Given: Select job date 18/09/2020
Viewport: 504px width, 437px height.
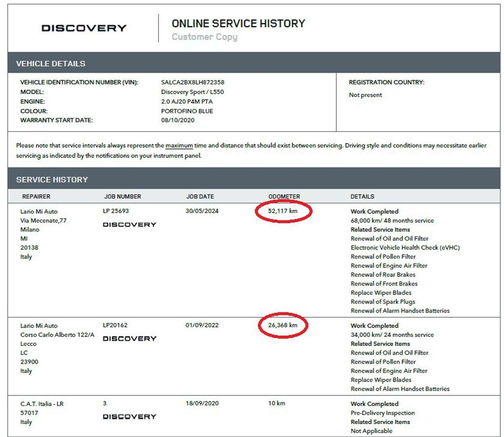Looking at the screenshot, I should (202, 403).
